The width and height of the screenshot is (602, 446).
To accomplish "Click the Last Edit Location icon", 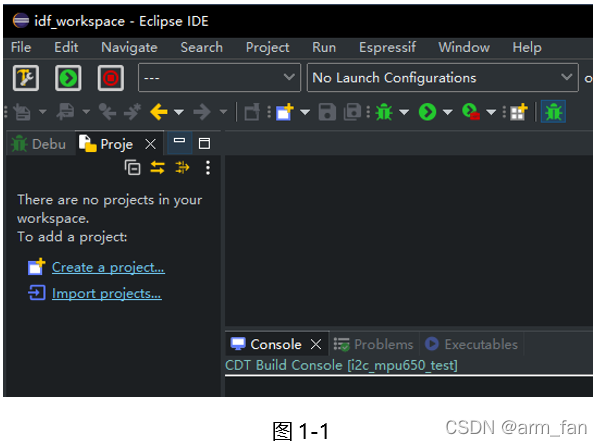I will tap(107, 112).
